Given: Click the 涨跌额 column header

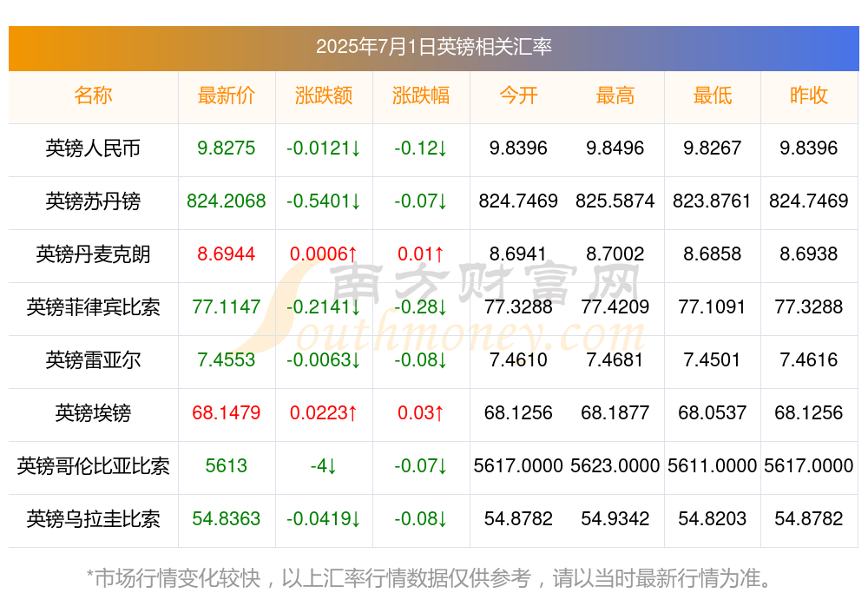Looking at the screenshot, I should (x=323, y=96).
